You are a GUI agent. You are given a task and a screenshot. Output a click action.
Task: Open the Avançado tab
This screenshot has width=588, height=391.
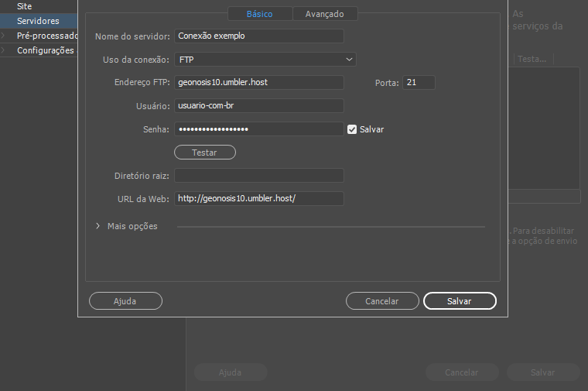[324, 14]
